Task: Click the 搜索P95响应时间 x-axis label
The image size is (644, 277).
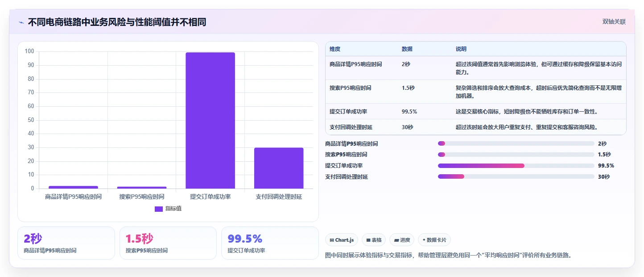Action: 142,197
